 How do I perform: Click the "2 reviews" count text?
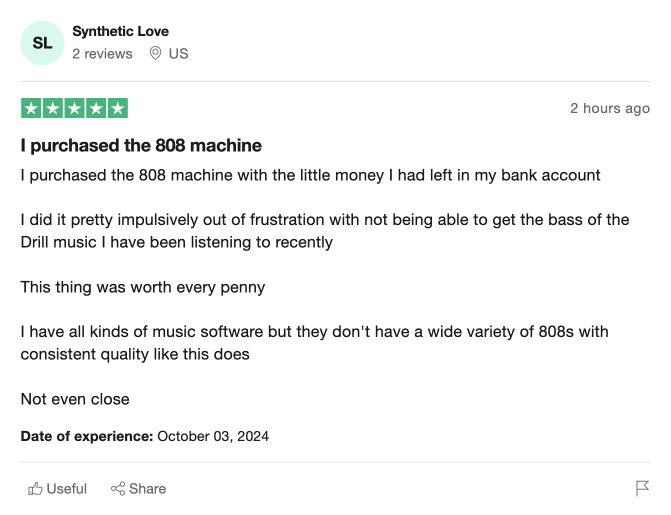coord(102,54)
